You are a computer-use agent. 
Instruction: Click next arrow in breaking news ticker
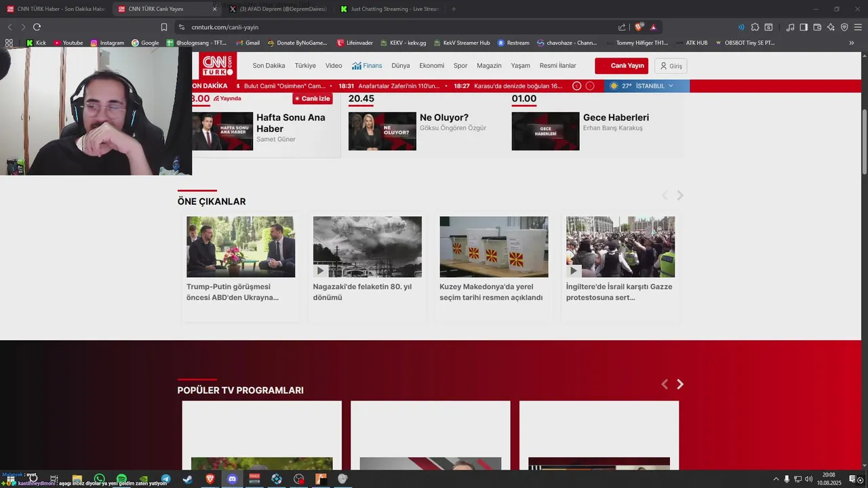pyautogui.click(x=590, y=86)
